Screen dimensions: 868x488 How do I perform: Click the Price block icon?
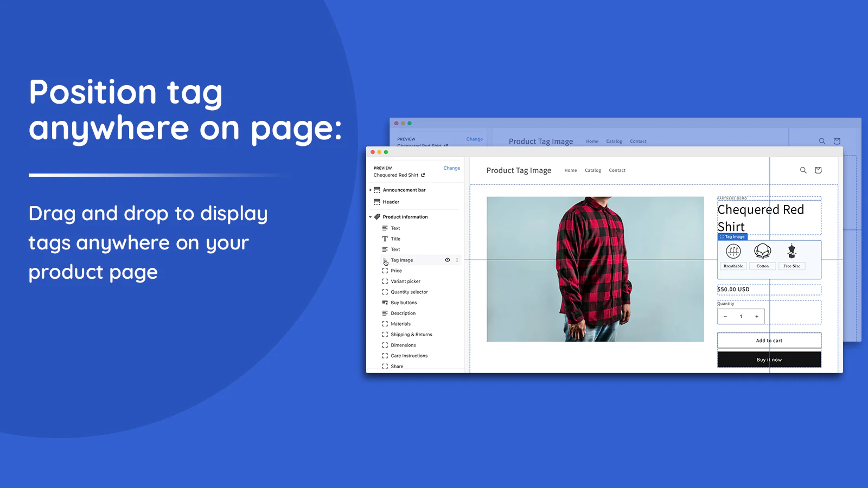coord(385,271)
